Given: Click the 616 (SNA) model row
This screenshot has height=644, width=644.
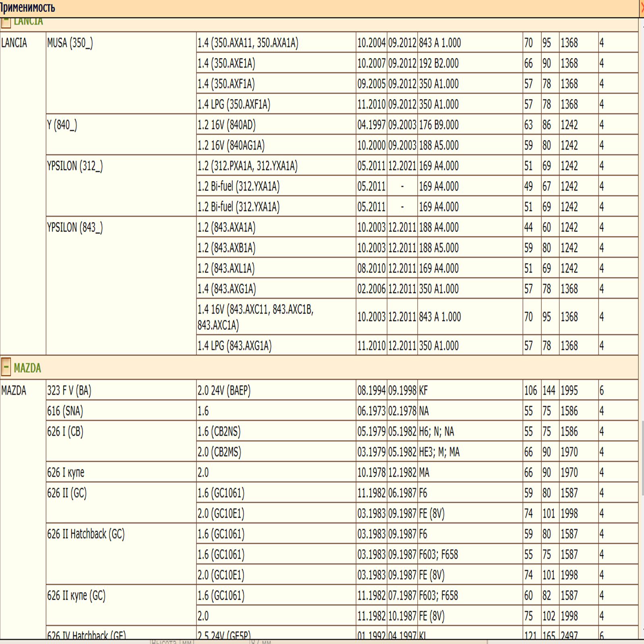Looking at the screenshot, I should pos(65,411).
